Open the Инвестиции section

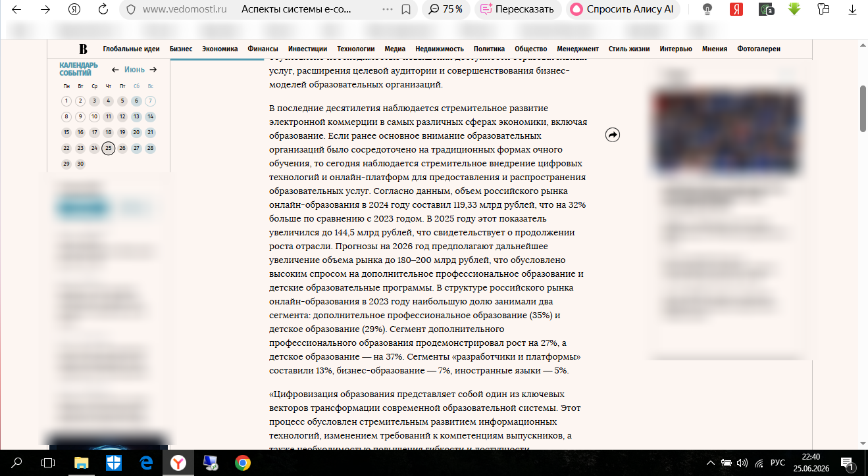point(307,49)
